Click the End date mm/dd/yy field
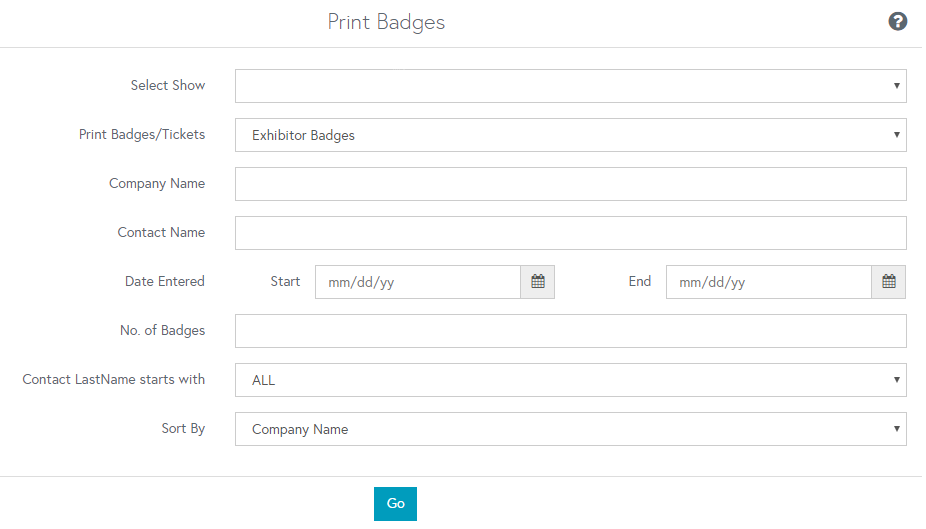The height and width of the screenshot is (529, 926). (768, 282)
